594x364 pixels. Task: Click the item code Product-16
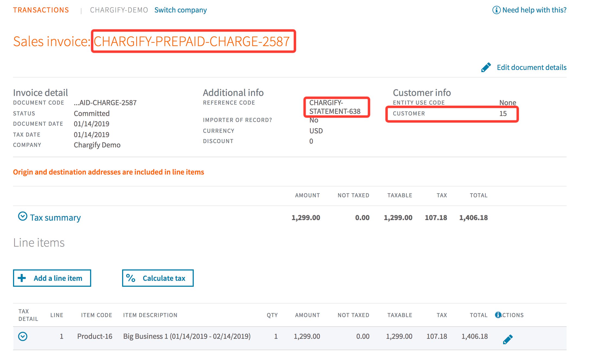[95, 336]
